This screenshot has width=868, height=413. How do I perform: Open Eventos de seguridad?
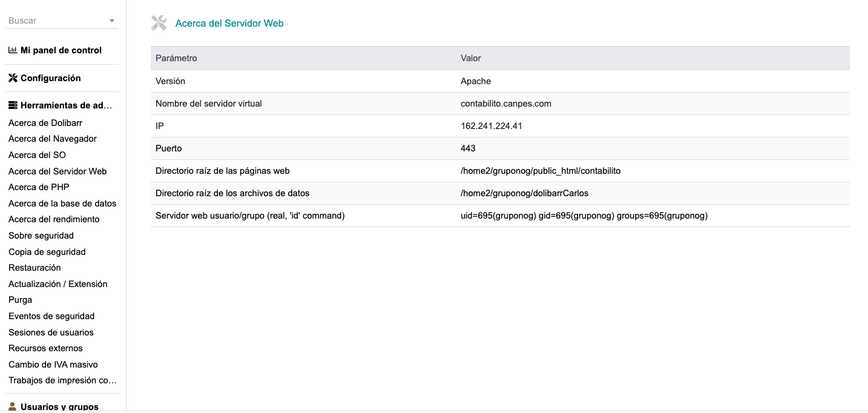pos(51,316)
